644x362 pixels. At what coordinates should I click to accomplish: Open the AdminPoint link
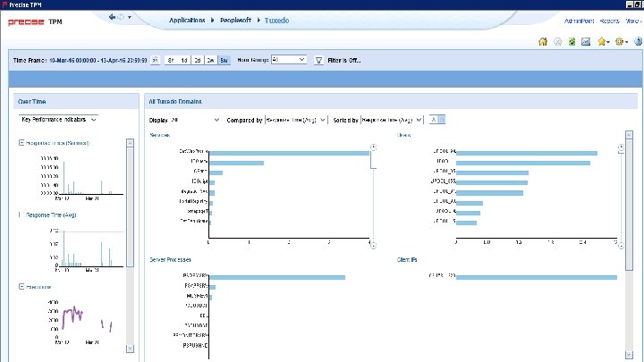tap(579, 21)
